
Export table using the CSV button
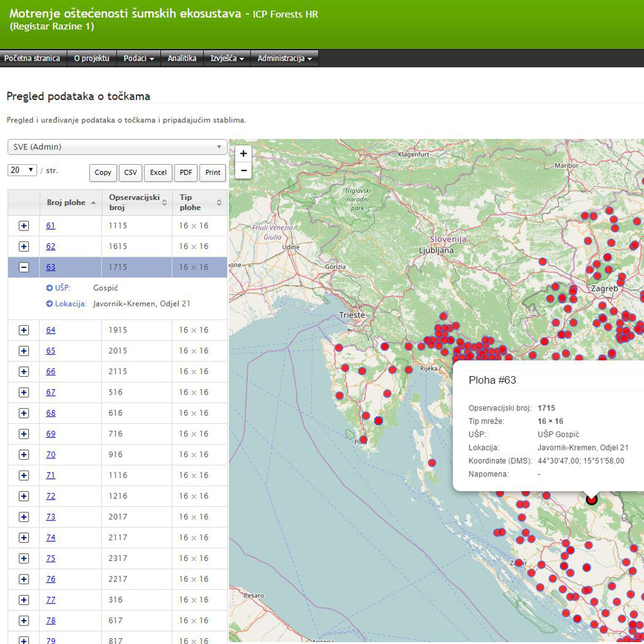tap(131, 173)
